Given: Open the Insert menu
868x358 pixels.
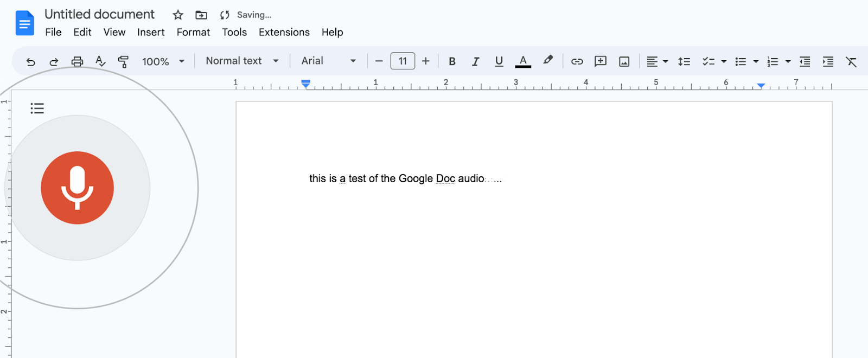Looking at the screenshot, I should [151, 32].
